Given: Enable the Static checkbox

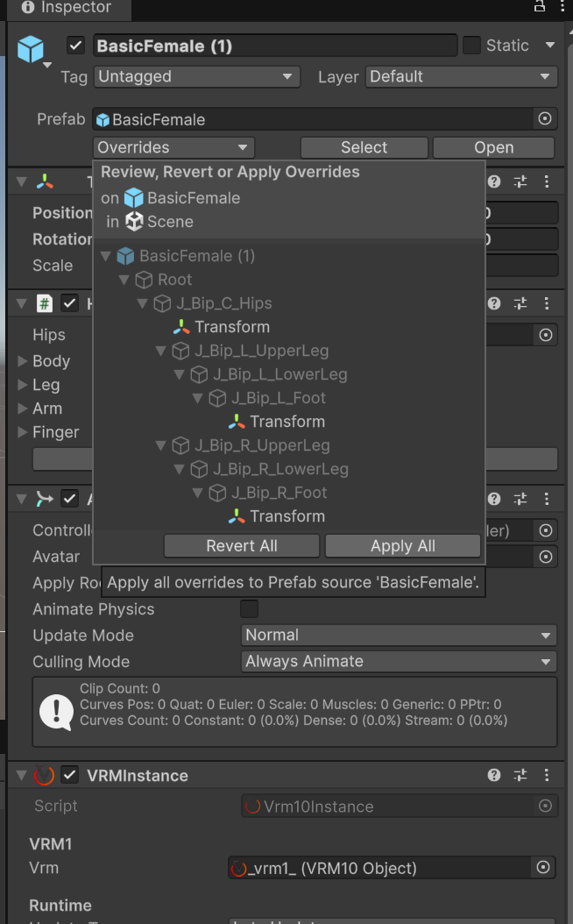Looking at the screenshot, I should coord(471,46).
